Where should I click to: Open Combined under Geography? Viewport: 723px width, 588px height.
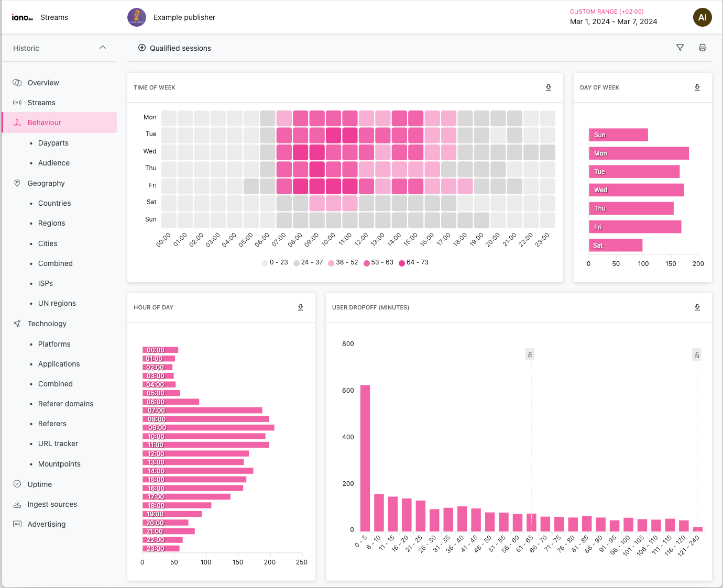(56, 263)
